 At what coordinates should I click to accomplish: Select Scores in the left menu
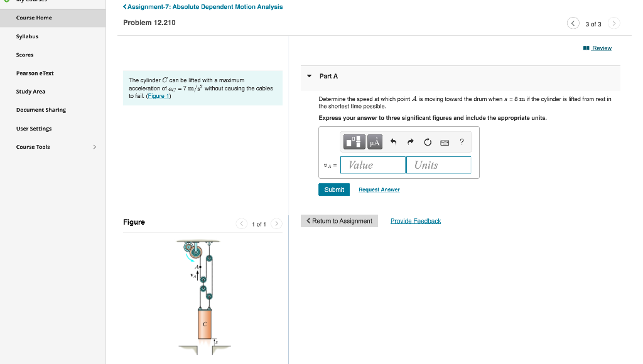pyautogui.click(x=24, y=55)
